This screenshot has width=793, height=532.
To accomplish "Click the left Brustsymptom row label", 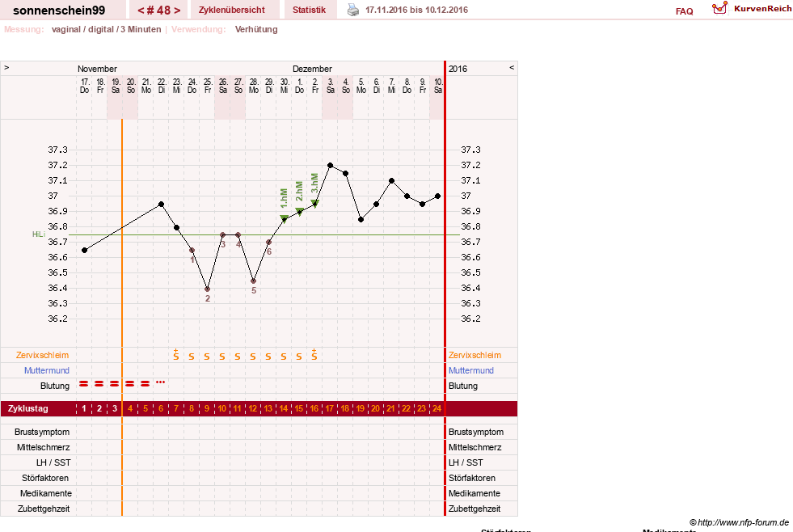I will coord(42,432).
